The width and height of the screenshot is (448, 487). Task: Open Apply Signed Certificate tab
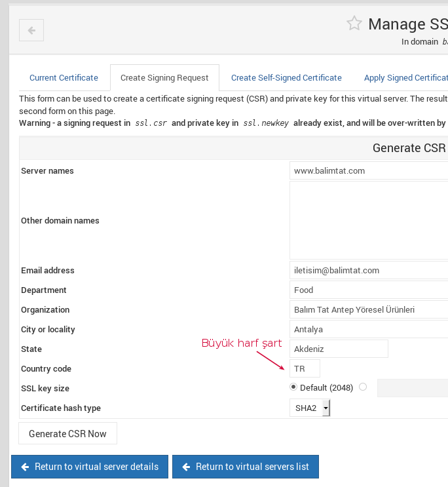coord(405,78)
